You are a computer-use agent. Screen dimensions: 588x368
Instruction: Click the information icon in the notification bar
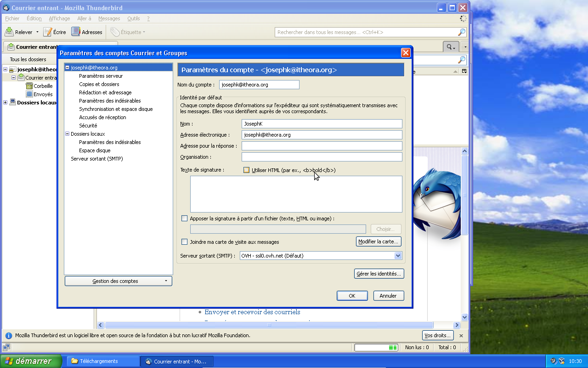pyautogui.click(x=9, y=335)
